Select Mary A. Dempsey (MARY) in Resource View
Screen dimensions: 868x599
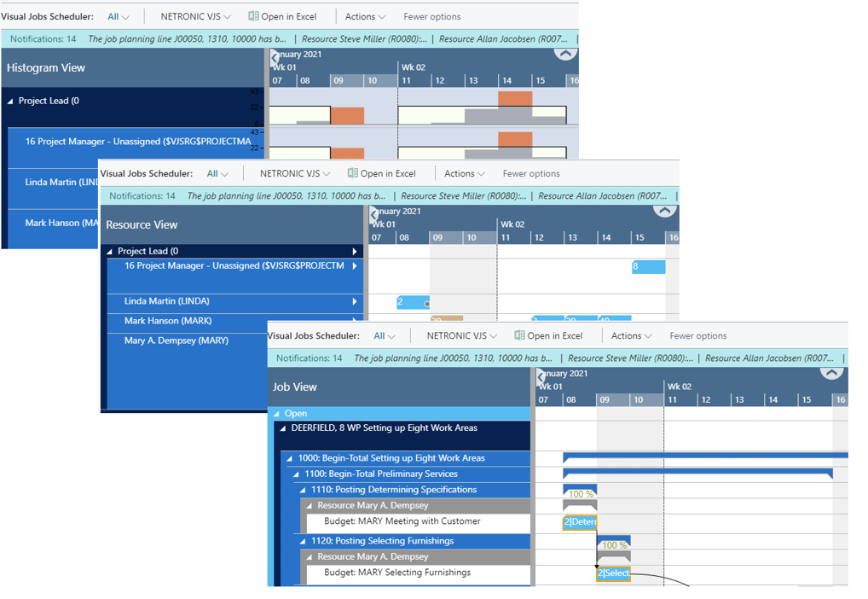(176, 340)
